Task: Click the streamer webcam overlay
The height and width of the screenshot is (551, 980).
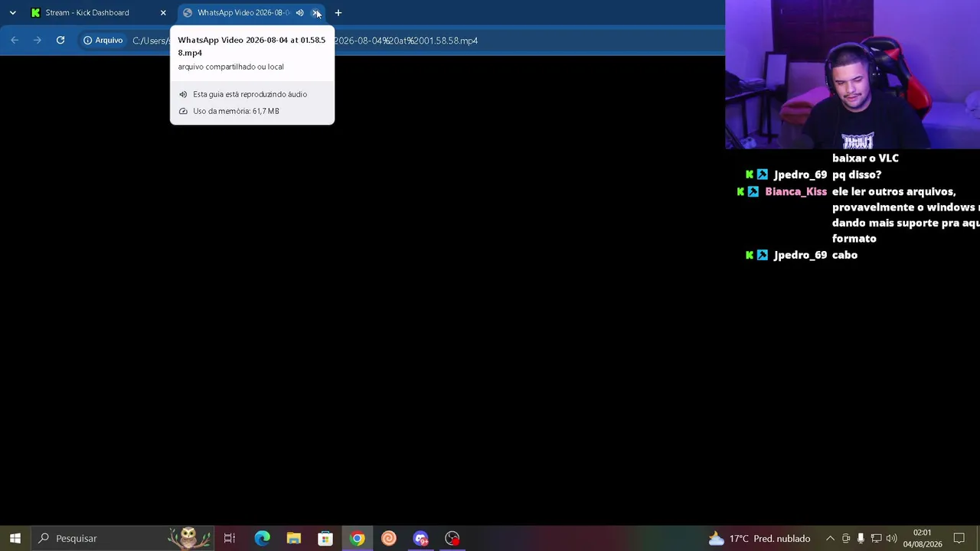Action: (x=852, y=74)
